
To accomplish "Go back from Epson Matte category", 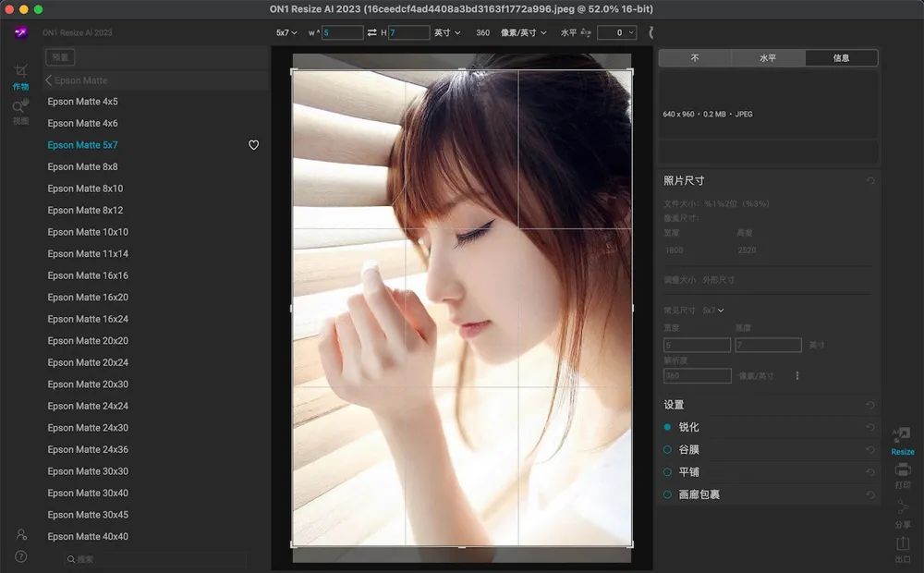I will [49, 80].
